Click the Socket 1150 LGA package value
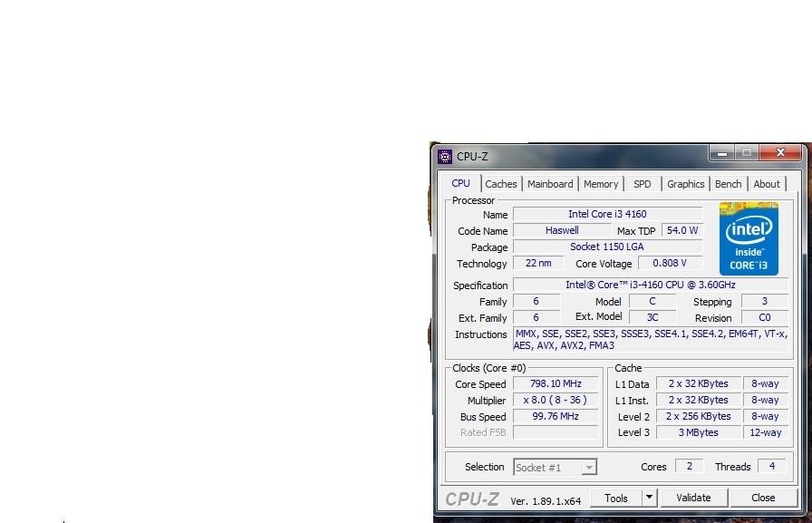This screenshot has height=523, width=812. pyautogui.click(x=607, y=247)
